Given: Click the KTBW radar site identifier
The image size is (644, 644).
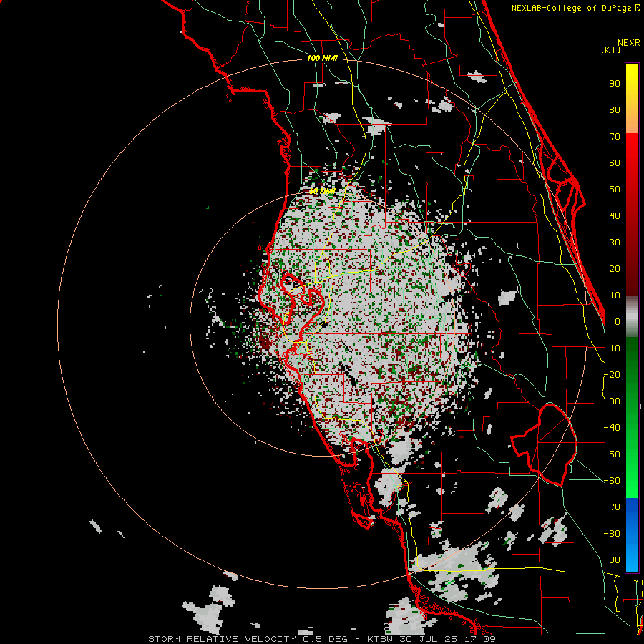Looking at the screenshot, I should [381, 639].
